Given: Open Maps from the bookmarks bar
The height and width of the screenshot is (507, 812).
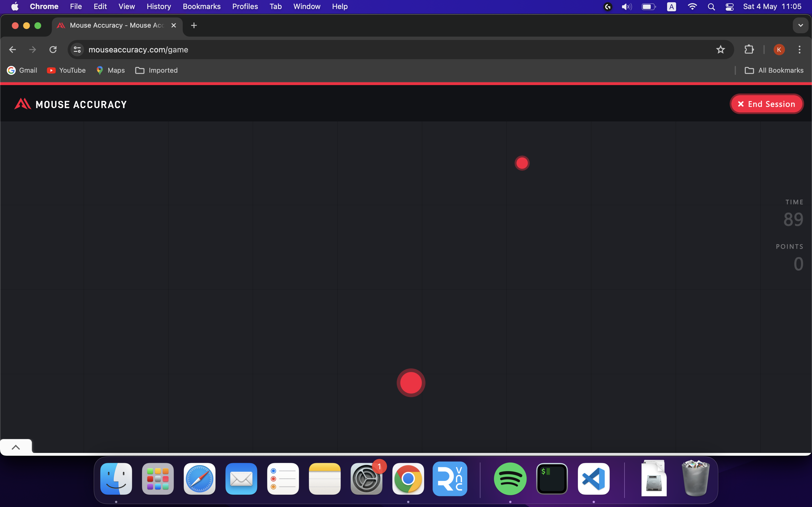Looking at the screenshot, I should click(110, 70).
